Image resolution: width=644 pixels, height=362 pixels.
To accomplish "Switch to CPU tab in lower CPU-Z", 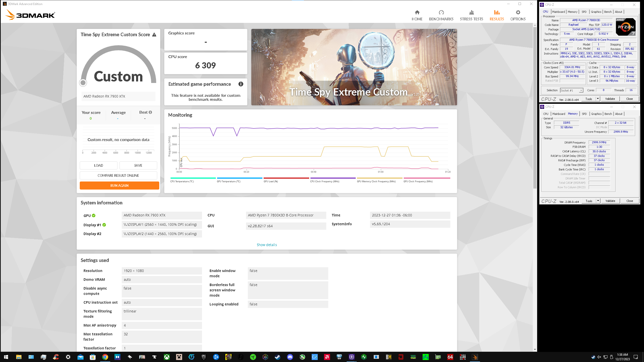I will 546,114.
